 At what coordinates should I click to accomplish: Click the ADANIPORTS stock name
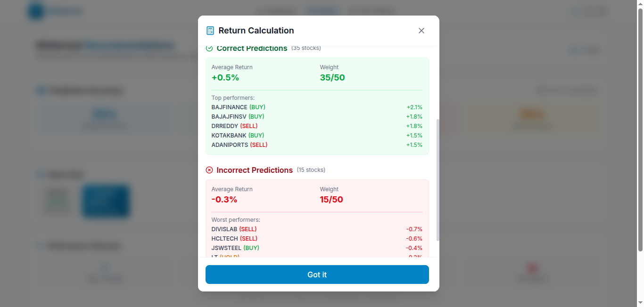pos(230,145)
